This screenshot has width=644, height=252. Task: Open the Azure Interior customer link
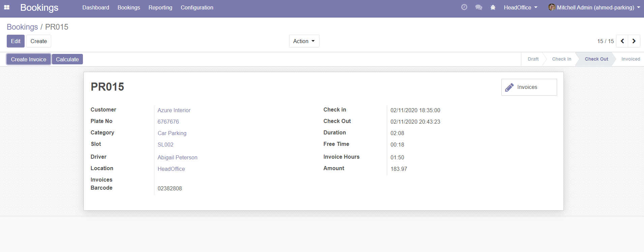click(174, 110)
